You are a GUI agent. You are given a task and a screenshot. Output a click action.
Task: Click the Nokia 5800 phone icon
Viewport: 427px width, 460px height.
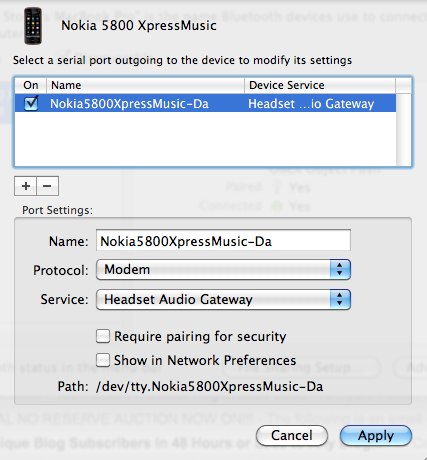33,26
